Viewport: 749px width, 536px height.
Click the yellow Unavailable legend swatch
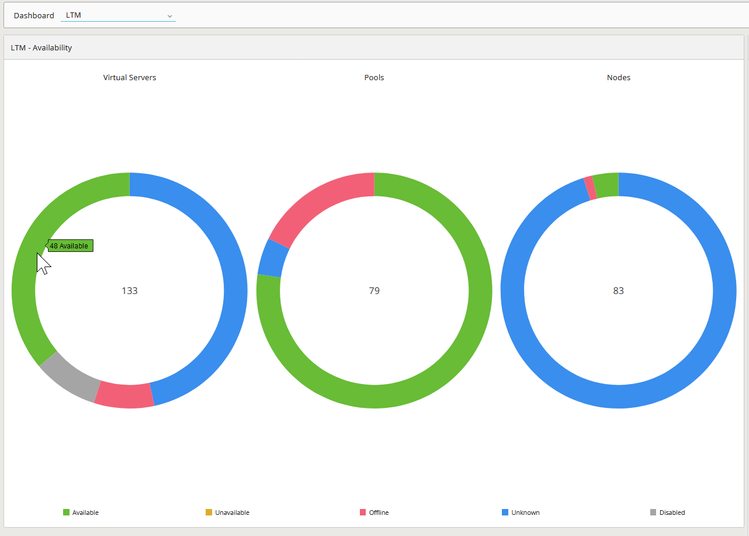point(209,512)
